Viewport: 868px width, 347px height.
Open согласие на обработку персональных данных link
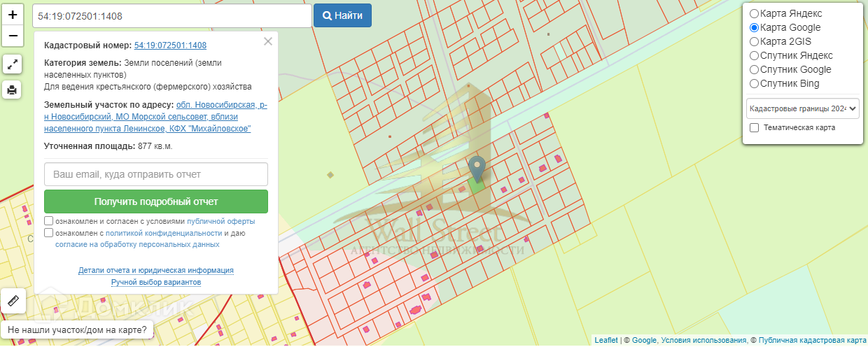coord(137,245)
